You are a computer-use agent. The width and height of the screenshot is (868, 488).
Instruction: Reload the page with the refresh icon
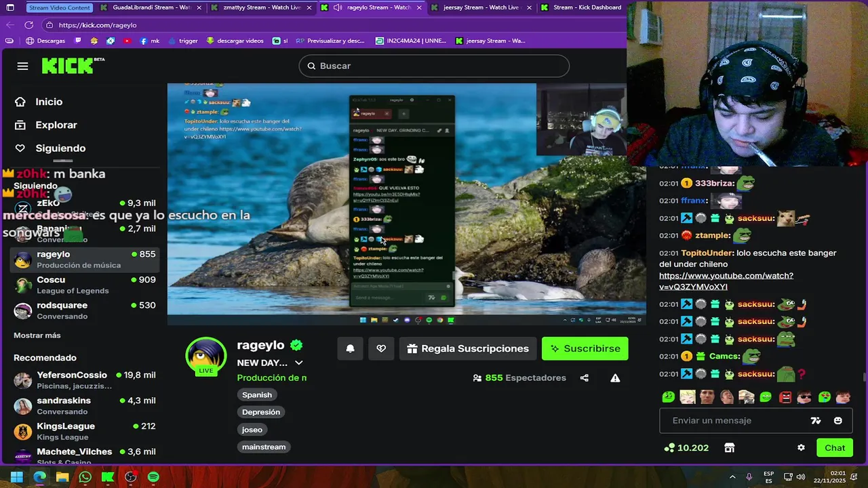click(x=28, y=24)
